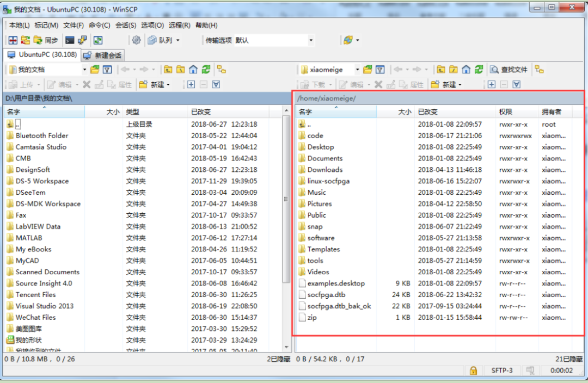
Task: Refresh the remote panel
Action: (x=479, y=69)
